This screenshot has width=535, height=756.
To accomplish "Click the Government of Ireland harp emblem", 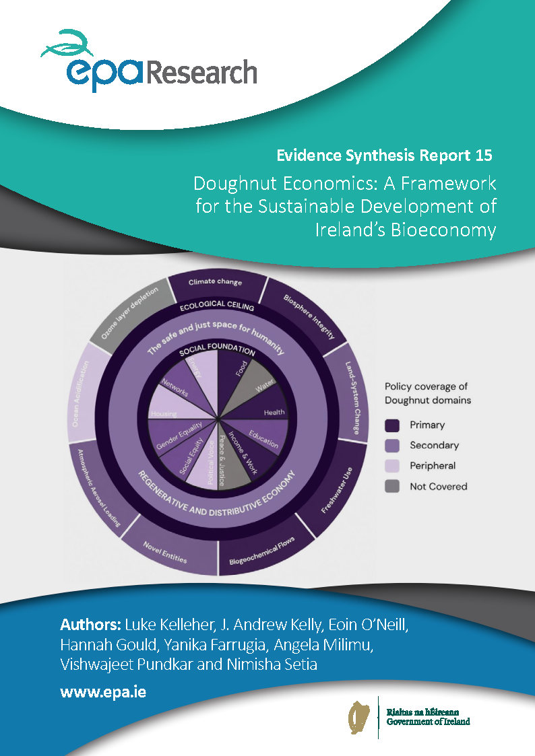I will coord(359,717).
